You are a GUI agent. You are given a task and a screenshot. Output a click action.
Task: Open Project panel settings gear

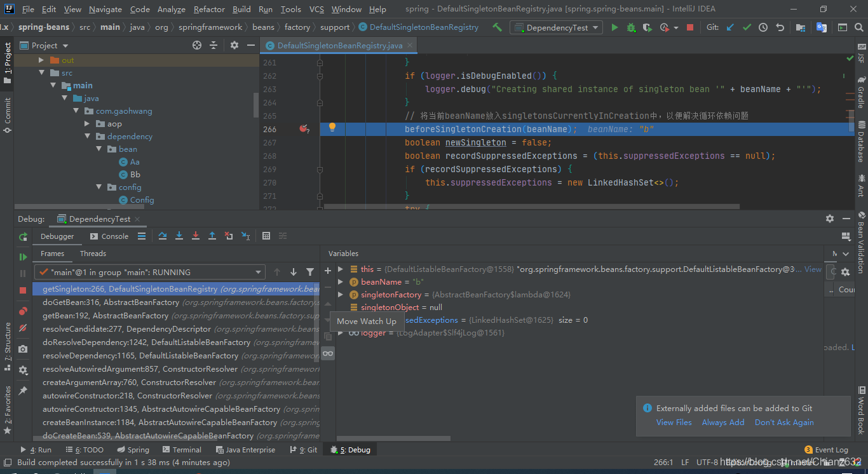pos(234,45)
